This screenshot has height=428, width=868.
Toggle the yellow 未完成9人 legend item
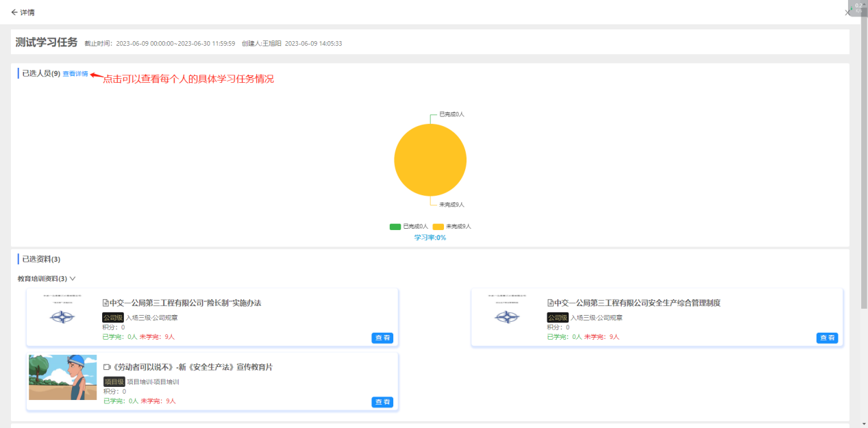(x=451, y=227)
